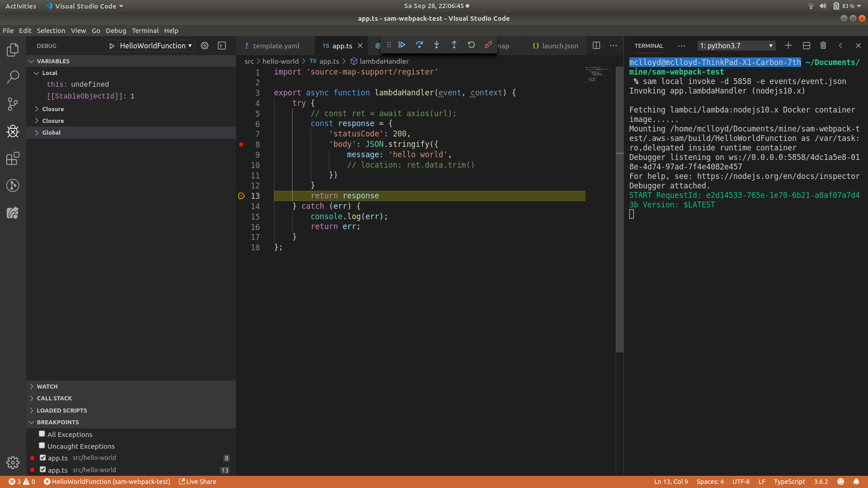The image size is (868, 488).
Task: Step Over the current line
Action: click(x=420, y=45)
